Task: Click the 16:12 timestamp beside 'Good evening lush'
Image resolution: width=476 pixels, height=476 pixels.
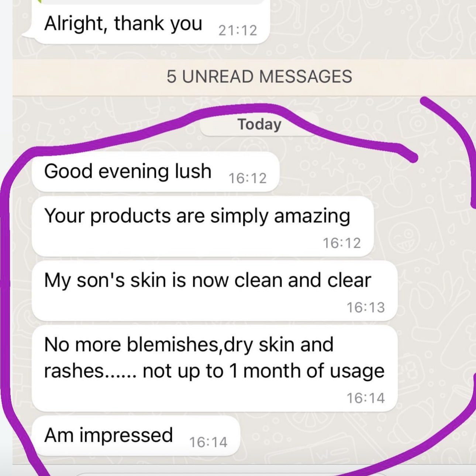Action: [247, 178]
